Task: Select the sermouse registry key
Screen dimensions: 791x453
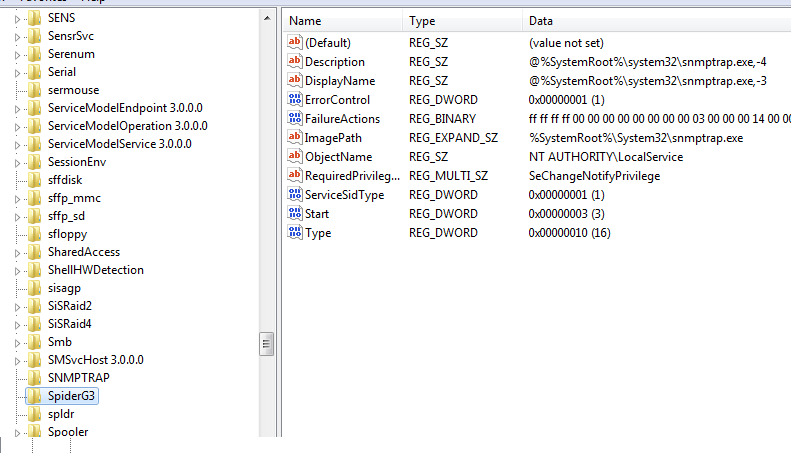Action: (73, 90)
